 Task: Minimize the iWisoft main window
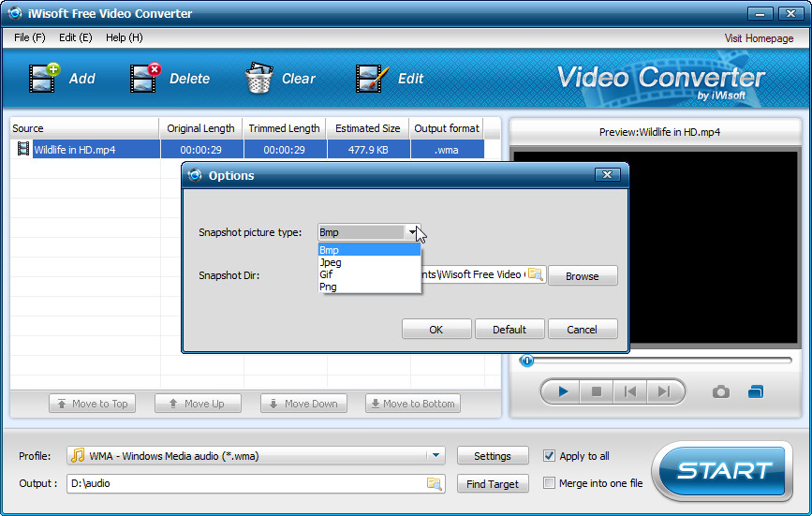point(760,13)
